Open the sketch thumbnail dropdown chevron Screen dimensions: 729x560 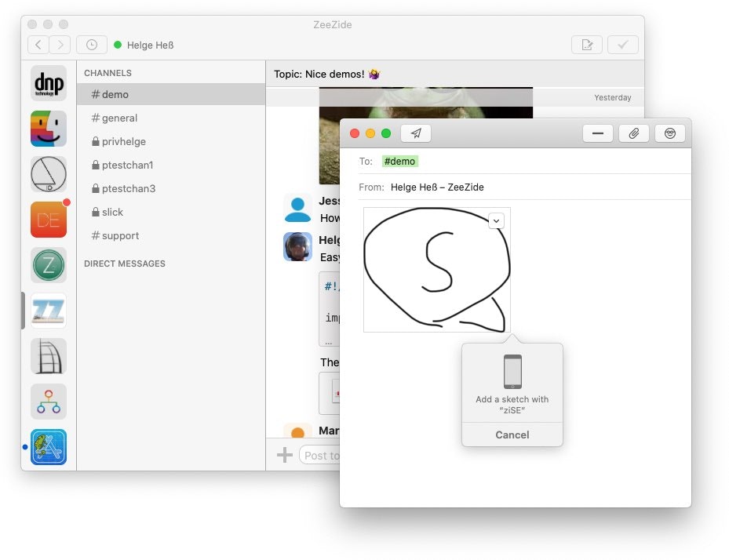tap(496, 220)
